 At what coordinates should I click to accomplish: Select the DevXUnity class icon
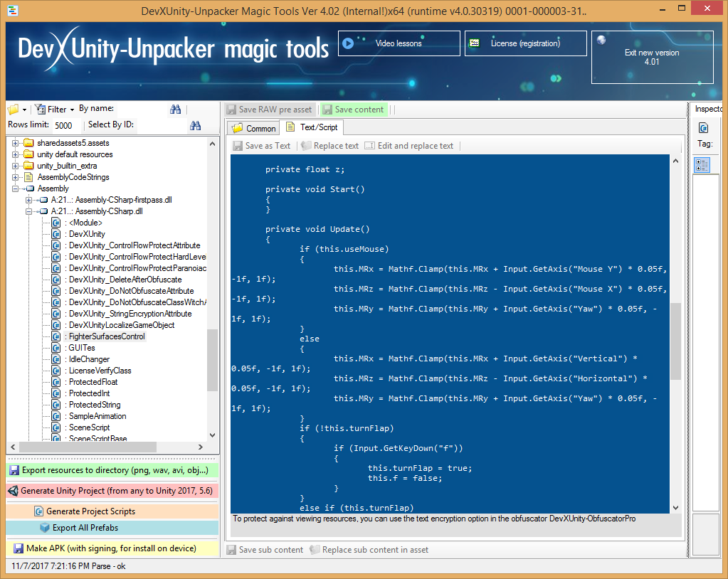56,234
